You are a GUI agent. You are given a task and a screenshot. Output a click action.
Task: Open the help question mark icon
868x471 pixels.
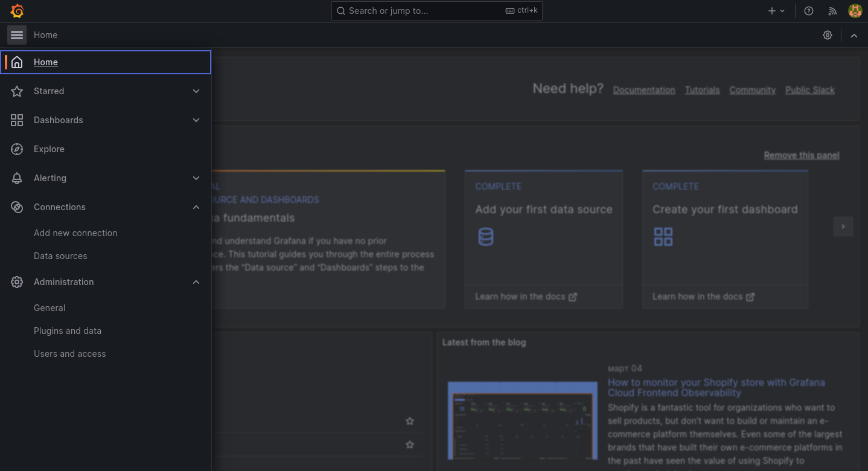(809, 11)
